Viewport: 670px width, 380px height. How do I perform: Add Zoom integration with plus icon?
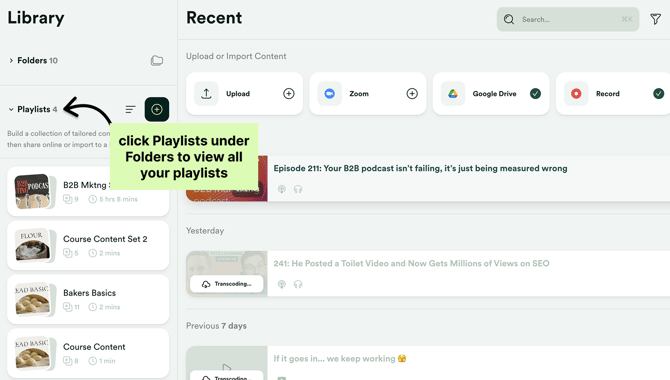pyautogui.click(x=412, y=94)
